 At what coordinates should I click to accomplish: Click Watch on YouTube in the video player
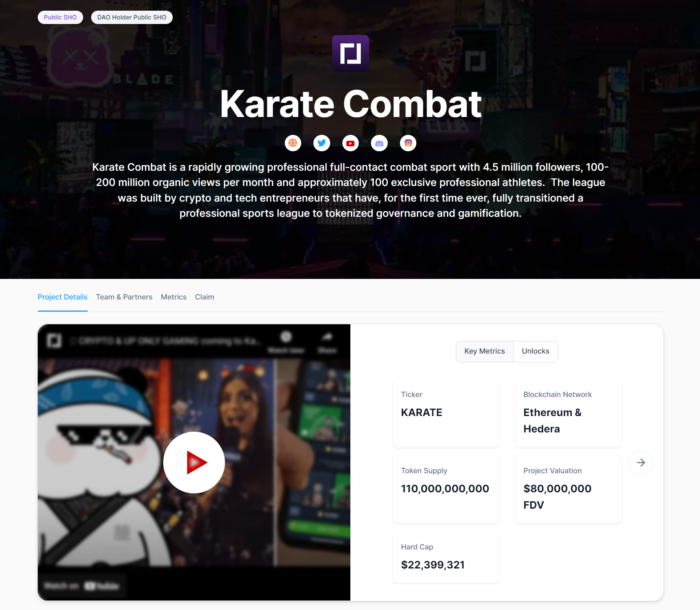coord(82,586)
